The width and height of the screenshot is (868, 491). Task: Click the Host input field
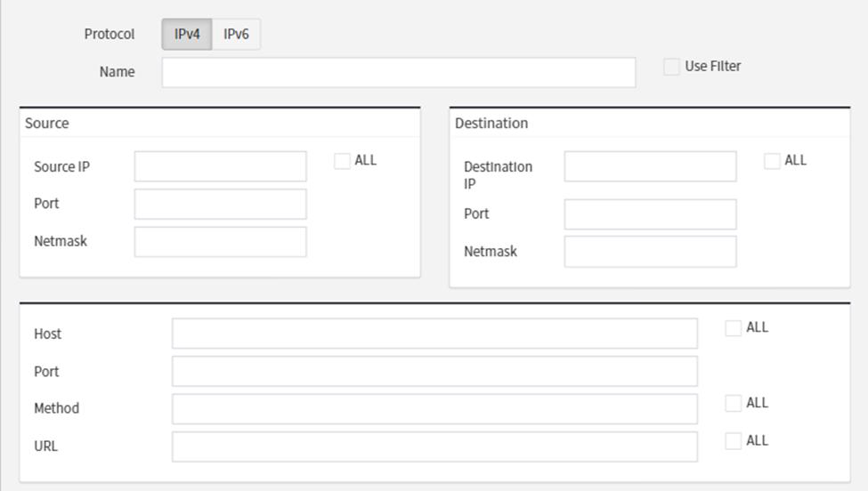point(434,334)
